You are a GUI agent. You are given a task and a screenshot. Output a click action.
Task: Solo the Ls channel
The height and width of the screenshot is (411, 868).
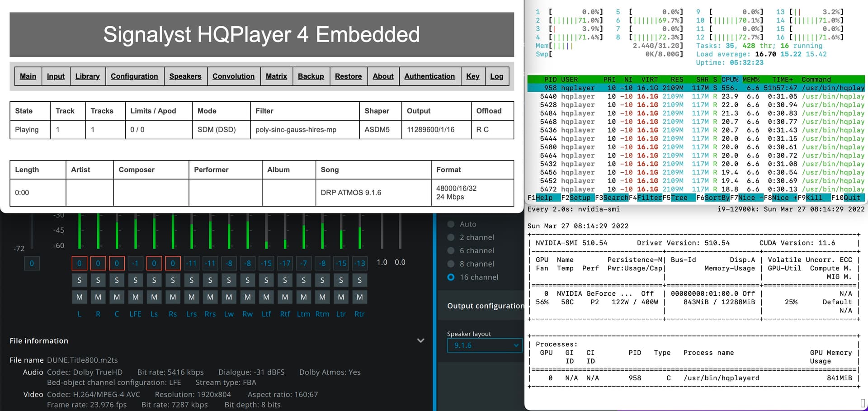pyautogui.click(x=154, y=280)
